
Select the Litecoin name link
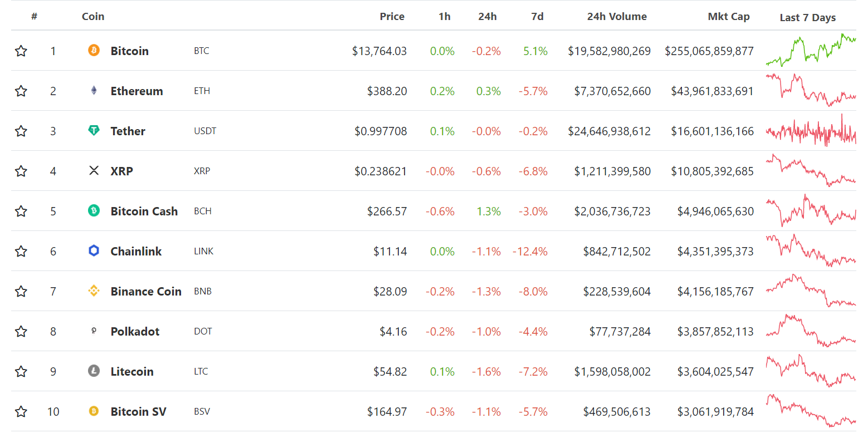pyautogui.click(x=132, y=372)
